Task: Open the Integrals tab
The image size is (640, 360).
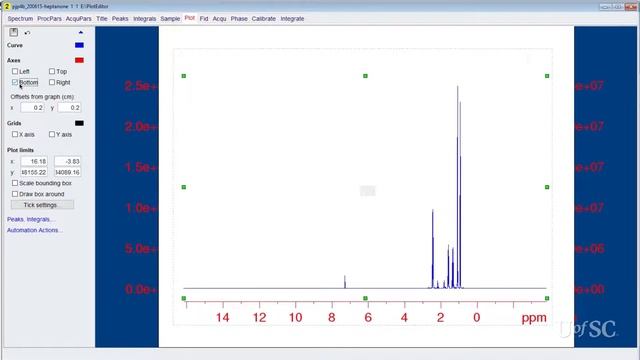Action: coord(144,19)
